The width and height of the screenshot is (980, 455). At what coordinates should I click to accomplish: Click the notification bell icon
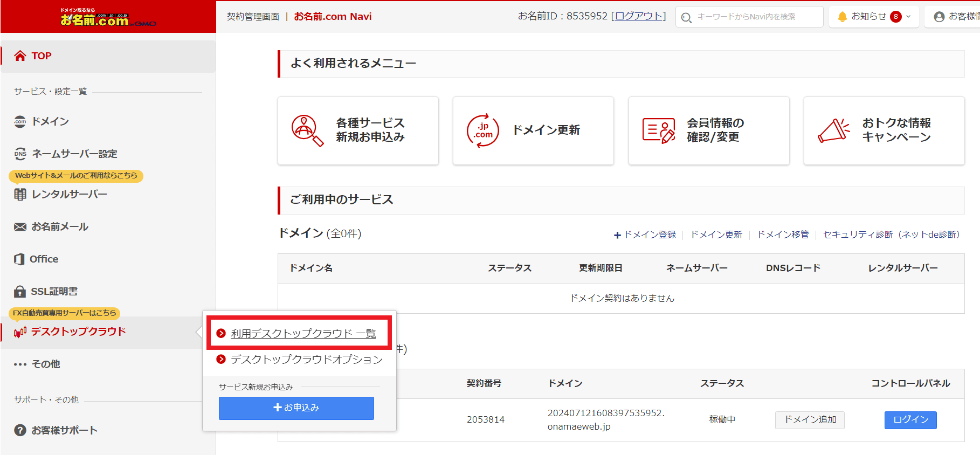(842, 17)
